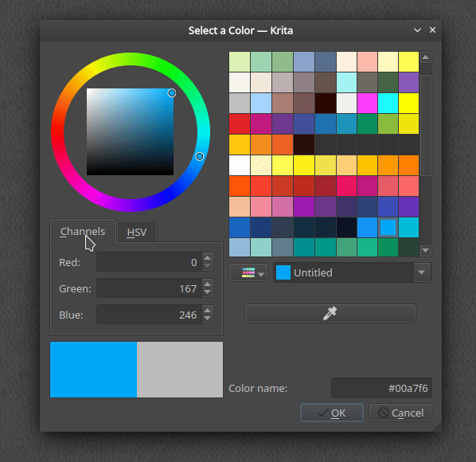This screenshot has height=462, width=476.
Task: Decrease the Green channel value
Action: point(207,292)
